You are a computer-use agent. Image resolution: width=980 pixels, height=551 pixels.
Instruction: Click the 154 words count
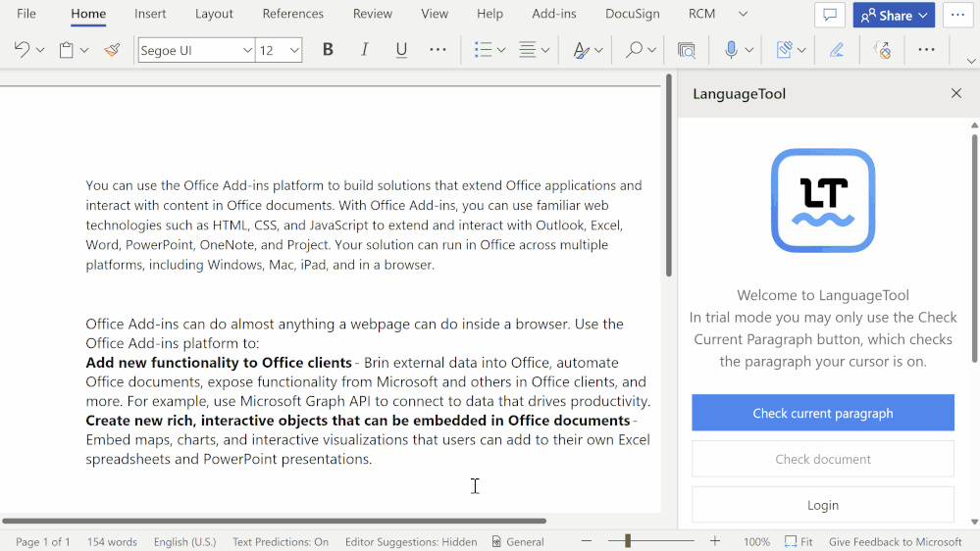112,541
